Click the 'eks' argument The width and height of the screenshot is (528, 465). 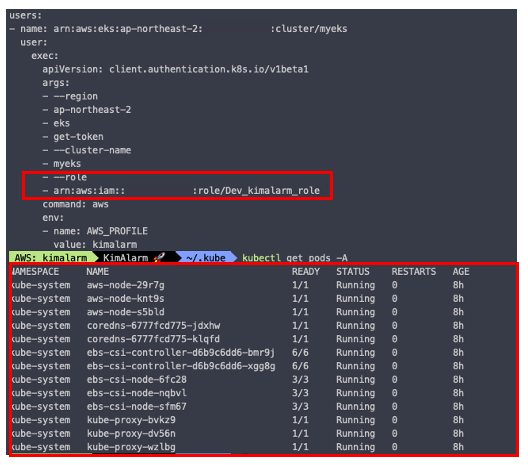point(56,123)
